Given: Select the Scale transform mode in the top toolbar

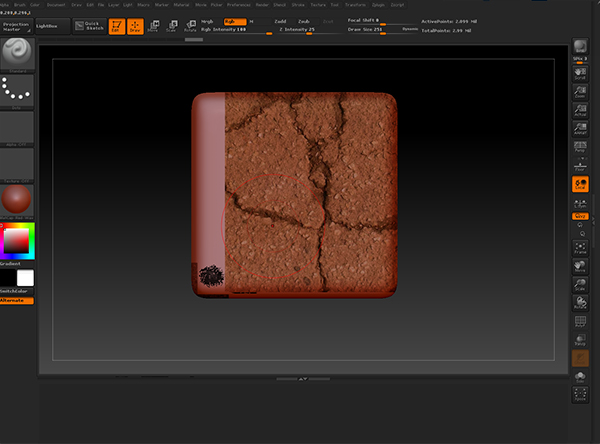Looking at the screenshot, I should 172,26.
